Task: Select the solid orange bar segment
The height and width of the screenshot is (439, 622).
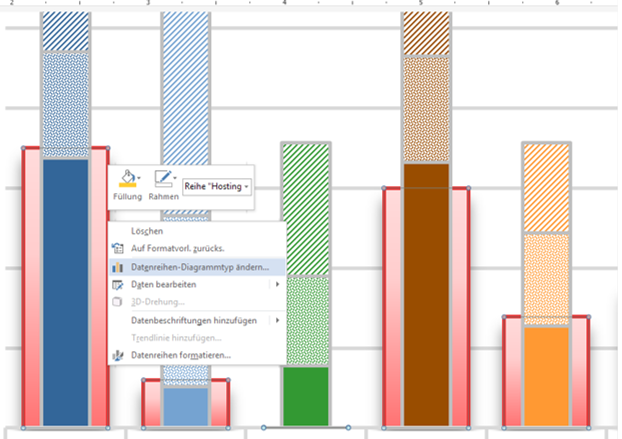Action: click(x=546, y=375)
